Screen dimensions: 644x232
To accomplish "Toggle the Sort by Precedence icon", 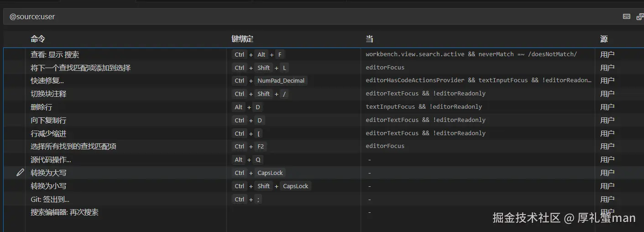I will [640, 16].
